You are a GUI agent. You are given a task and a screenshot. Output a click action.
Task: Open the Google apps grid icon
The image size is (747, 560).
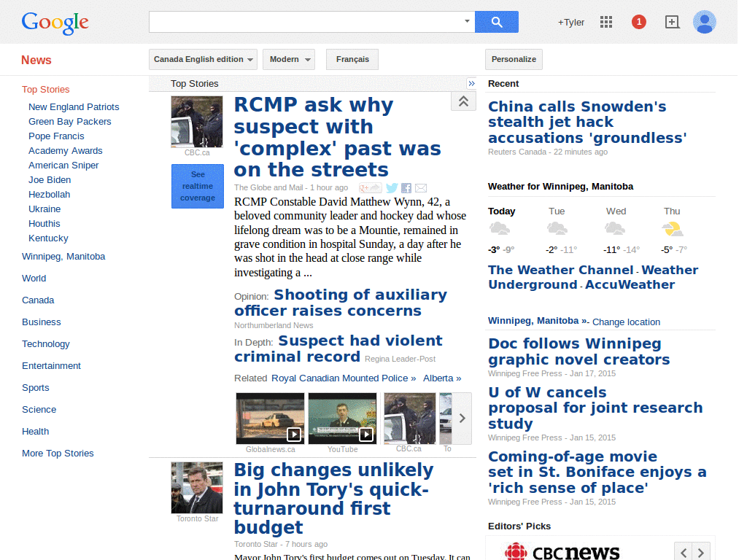coord(606,22)
